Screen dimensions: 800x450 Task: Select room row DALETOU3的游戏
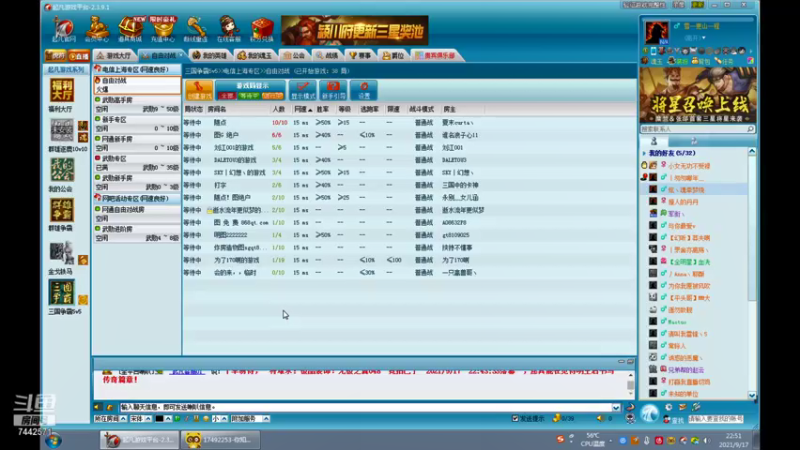(409, 160)
